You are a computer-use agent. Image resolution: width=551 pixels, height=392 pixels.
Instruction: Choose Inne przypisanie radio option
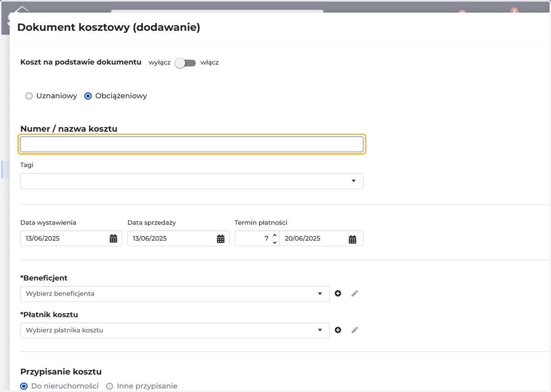click(110, 386)
